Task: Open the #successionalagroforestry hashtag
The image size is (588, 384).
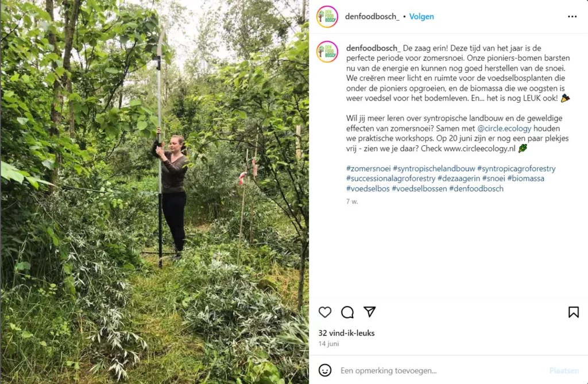Action: pos(390,179)
